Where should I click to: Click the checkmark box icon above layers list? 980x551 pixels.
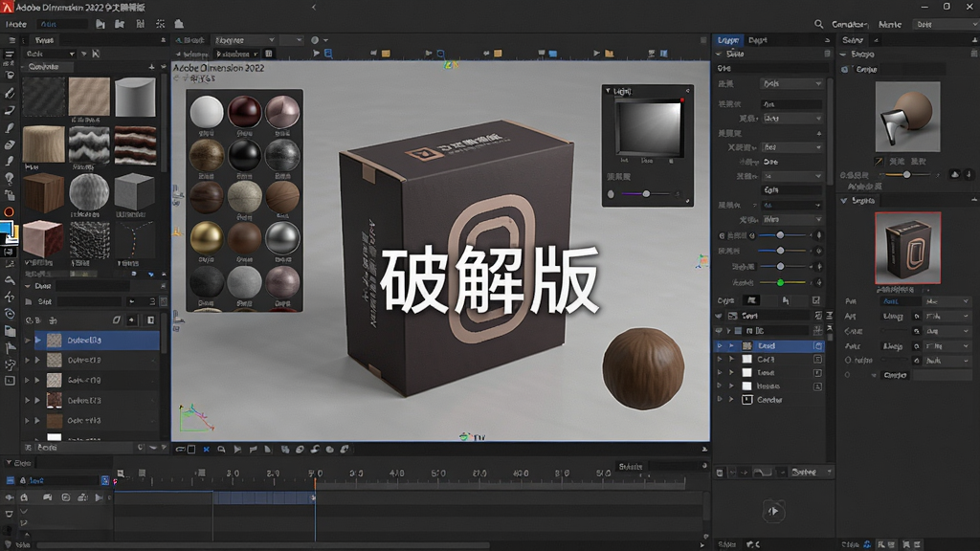[x=815, y=300]
